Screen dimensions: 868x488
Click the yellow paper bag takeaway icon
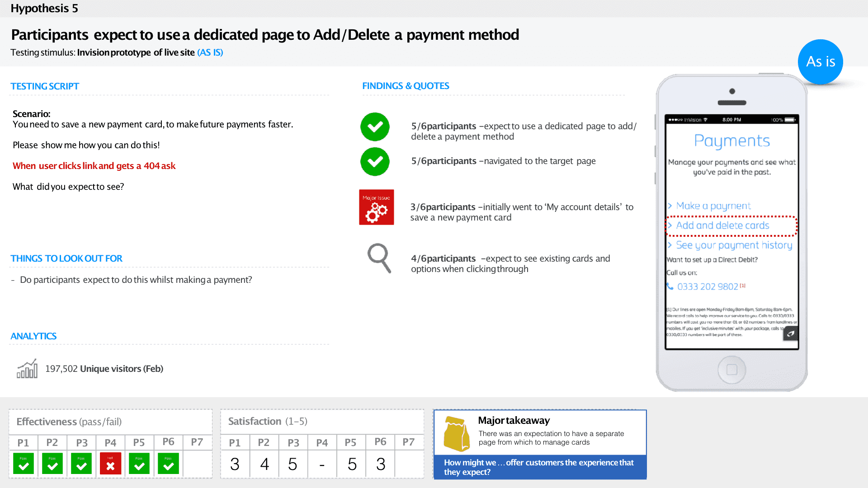(x=456, y=434)
